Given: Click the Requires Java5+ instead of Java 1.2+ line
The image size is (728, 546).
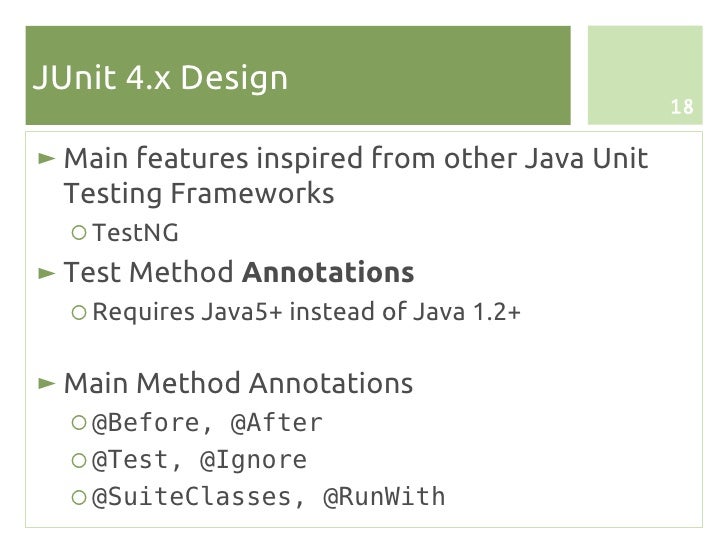Looking at the screenshot, I should 306,312.
